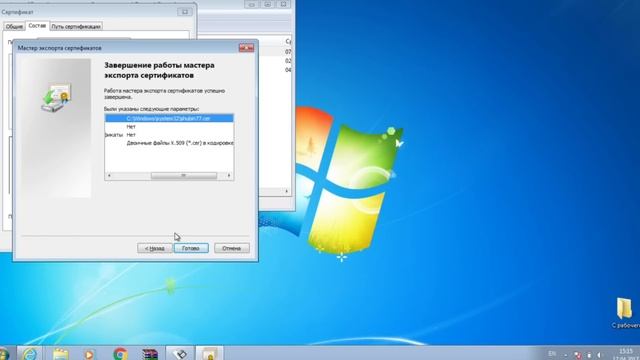Click the Готово button to finish export
Viewport: 640px width, 360px height.
point(191,248)
